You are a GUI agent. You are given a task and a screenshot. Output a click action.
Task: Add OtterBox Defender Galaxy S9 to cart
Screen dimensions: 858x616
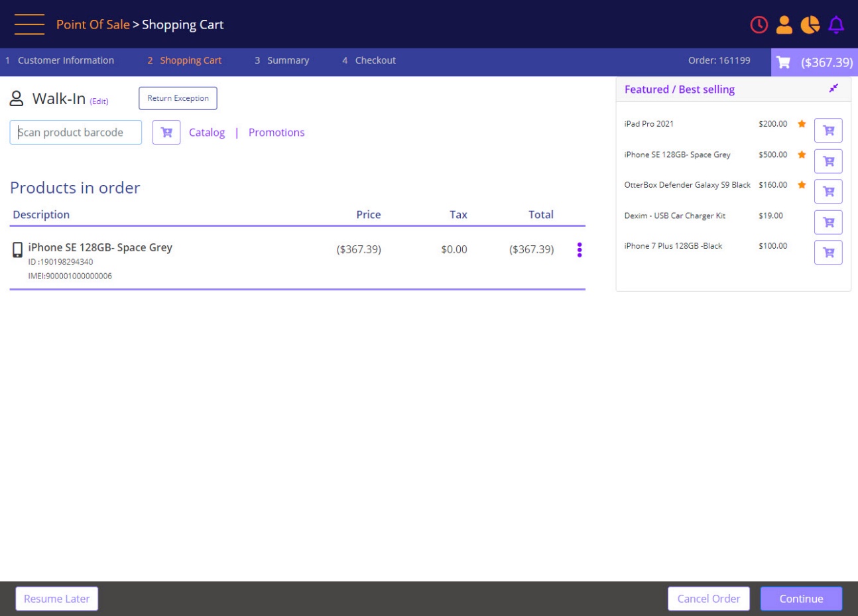point(828,192)
